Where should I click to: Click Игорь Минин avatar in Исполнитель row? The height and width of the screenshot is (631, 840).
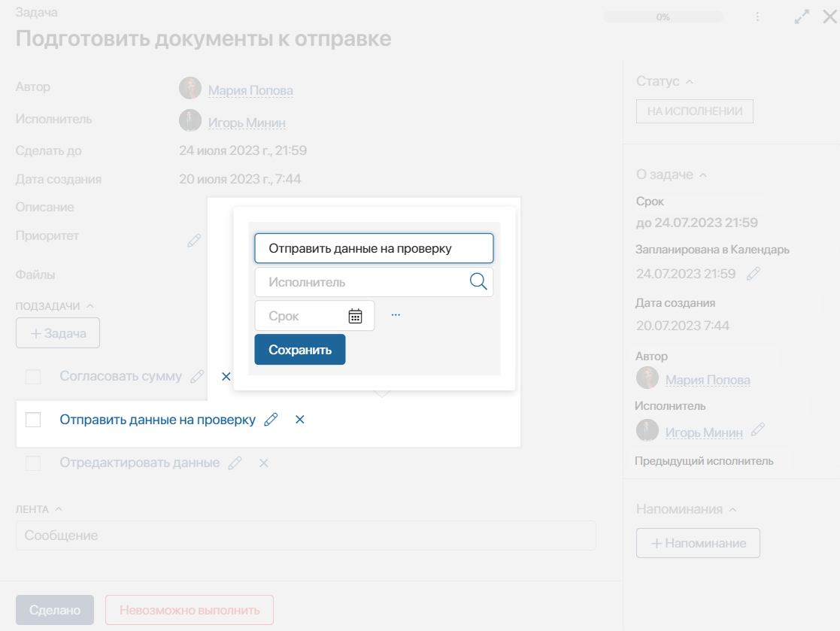coord(190,120)
